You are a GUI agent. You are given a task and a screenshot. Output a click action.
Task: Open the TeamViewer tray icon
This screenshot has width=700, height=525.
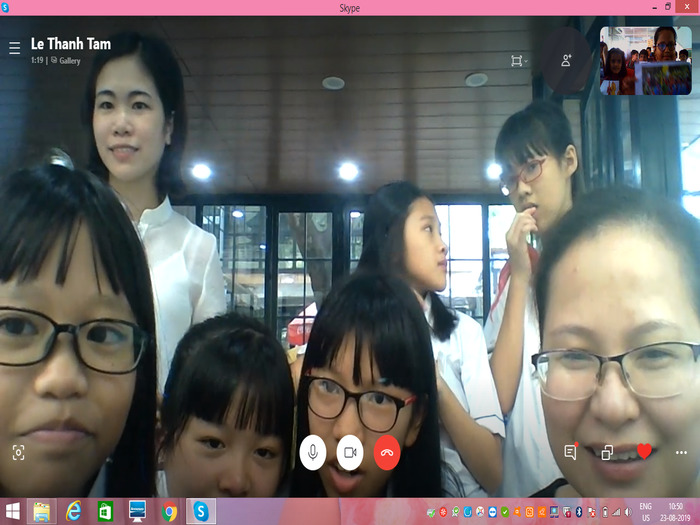492,512
